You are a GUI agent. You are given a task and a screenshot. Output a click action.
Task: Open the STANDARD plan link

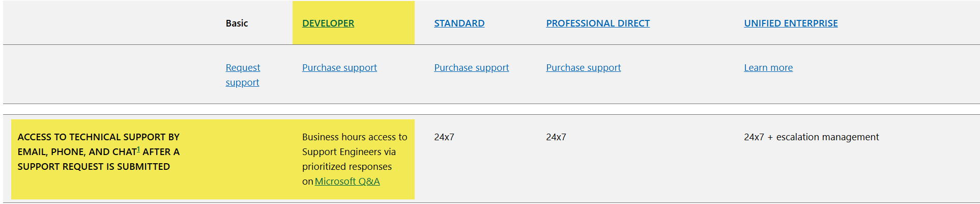(459, 23)
